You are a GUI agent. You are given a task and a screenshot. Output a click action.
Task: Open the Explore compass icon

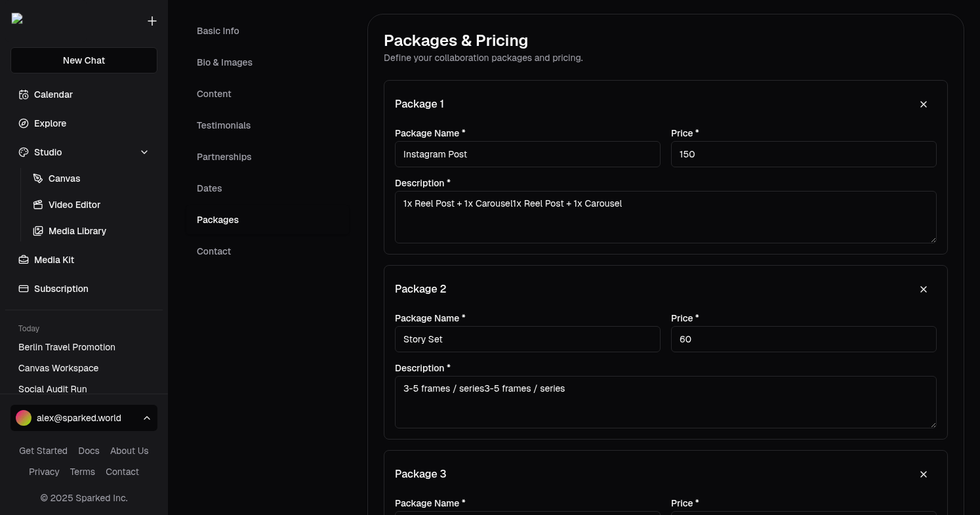point(24,123)
